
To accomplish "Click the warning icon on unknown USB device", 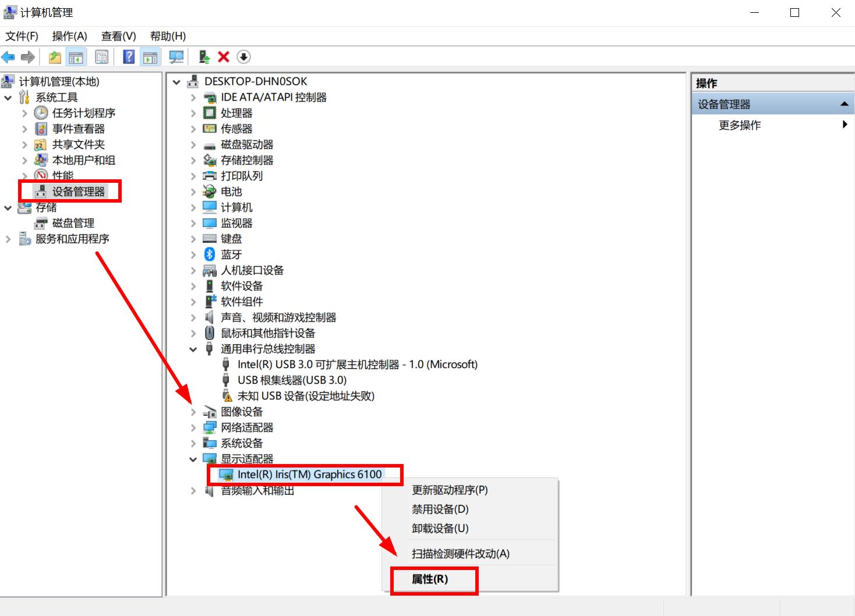I will (x=227, y=396).
